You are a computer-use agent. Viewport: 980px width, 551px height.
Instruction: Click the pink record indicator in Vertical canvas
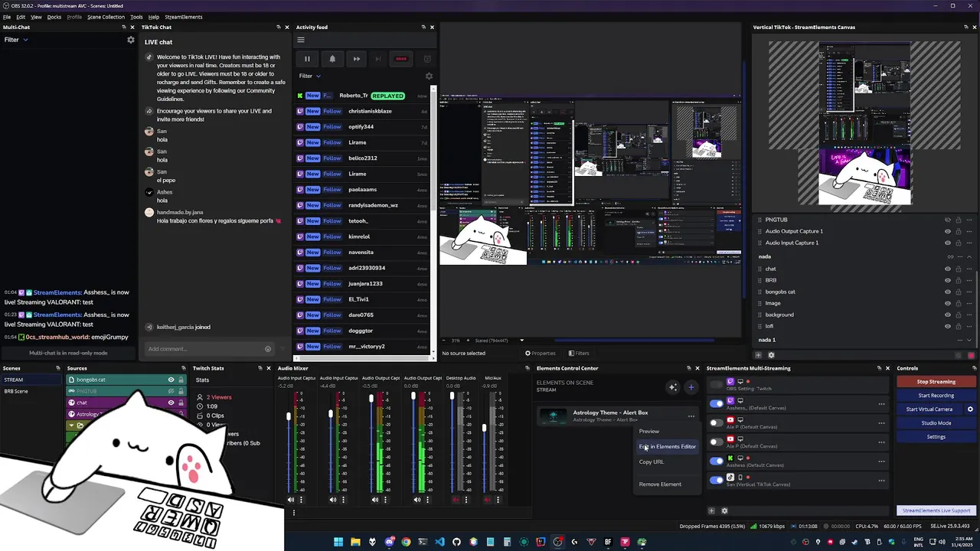point(971,355)
